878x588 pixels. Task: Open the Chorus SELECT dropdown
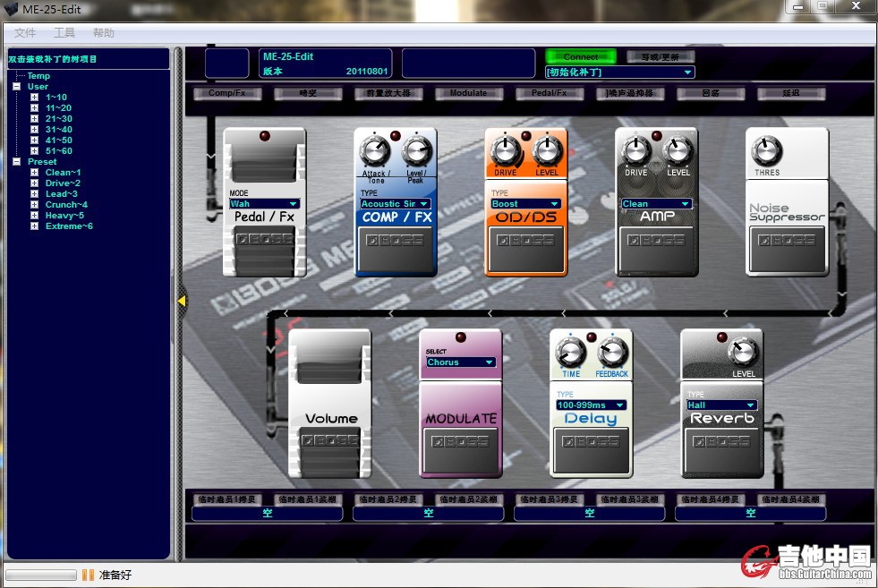point(460,362)
